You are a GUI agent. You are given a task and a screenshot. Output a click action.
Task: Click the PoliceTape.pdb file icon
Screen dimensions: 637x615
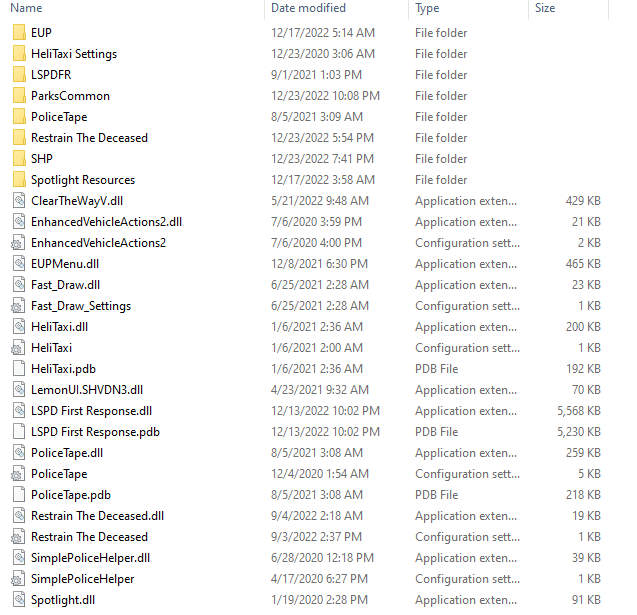[19, 495]
